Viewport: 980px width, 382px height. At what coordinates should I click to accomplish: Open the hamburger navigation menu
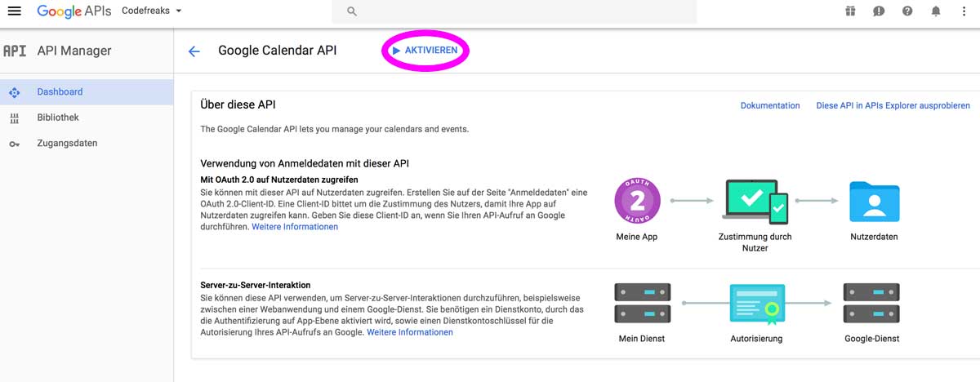[x=14, y=11]
